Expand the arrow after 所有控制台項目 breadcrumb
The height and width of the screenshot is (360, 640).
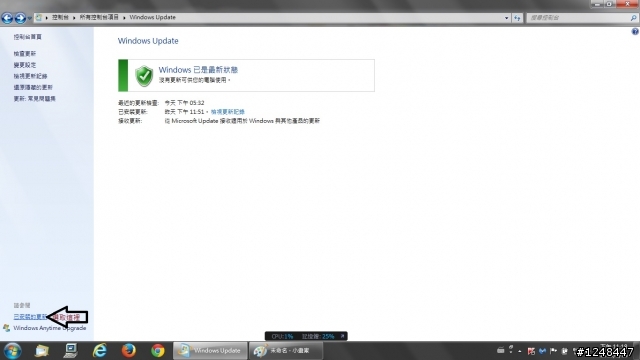coord(124,18)
